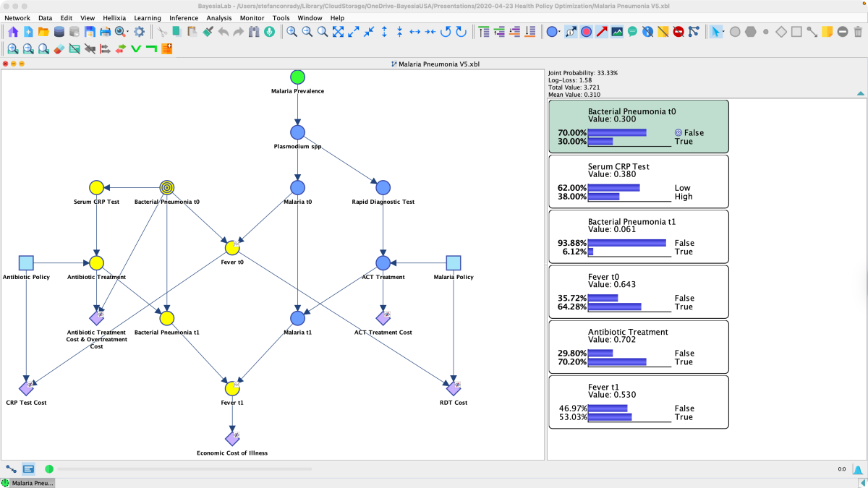
Task: Click the undo arrow icon
Action: point(224,32)
